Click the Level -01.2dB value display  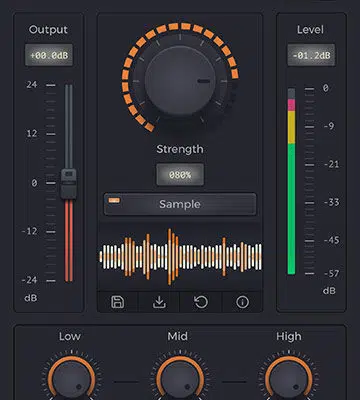[311, 55]
